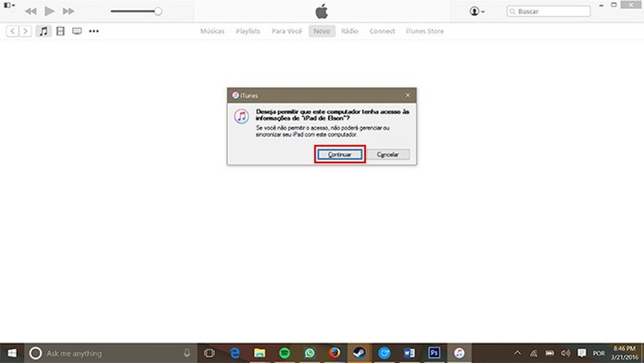Viewport: 644px width, 363px height.
Task: Open the Action Center notifications icon
Action: [x=582, y=353]
